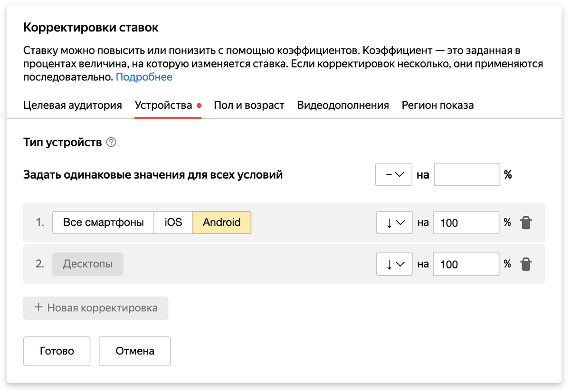Switch to the Пол и возраст tab

click(x=249, y=105)
